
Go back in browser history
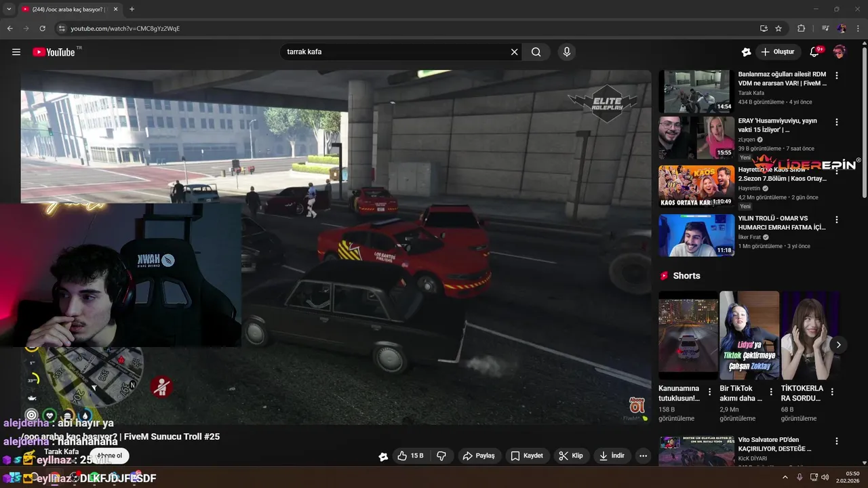9,28
